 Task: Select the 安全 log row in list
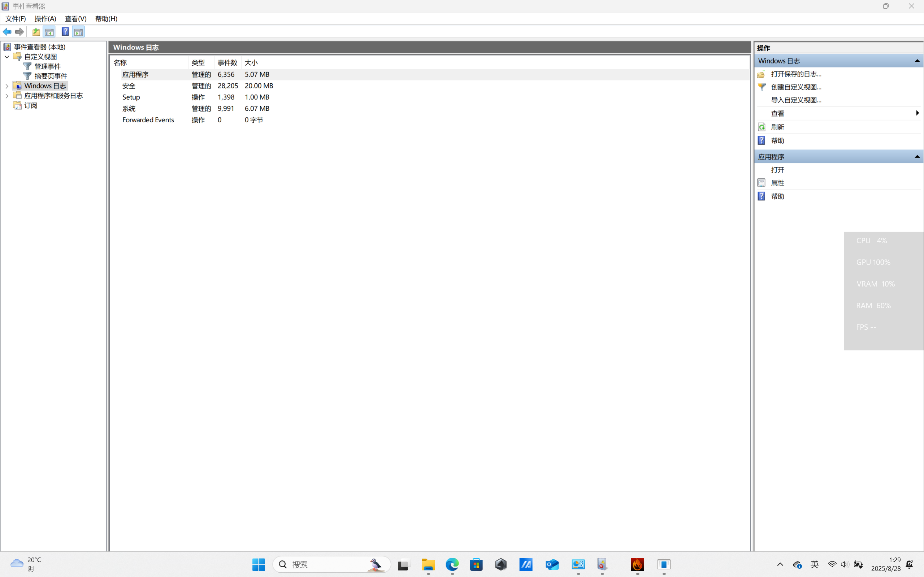pyautogui.click(x=129, y=86)
